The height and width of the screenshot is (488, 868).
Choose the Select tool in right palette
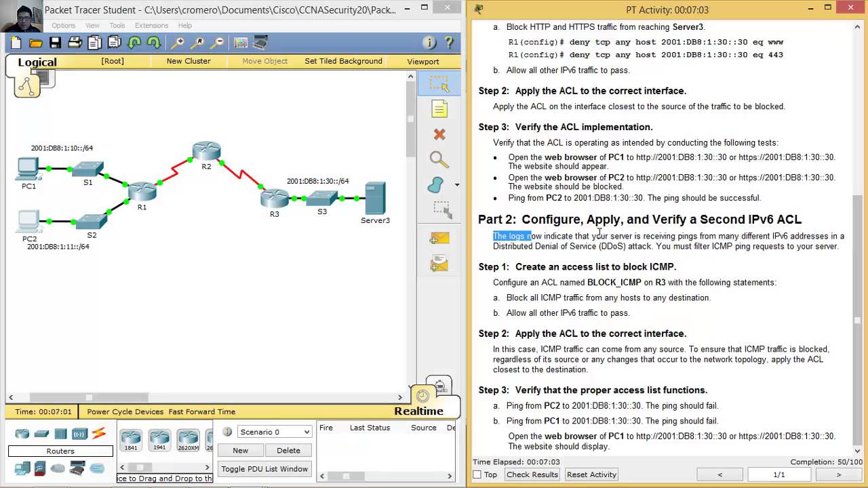coord(439,84)
